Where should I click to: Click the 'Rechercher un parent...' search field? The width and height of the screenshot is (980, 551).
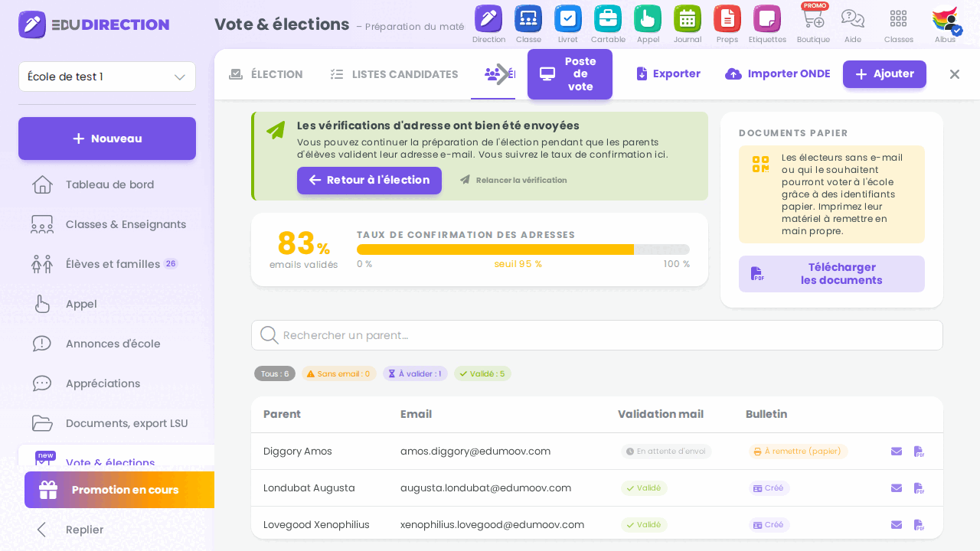point(597,335)
